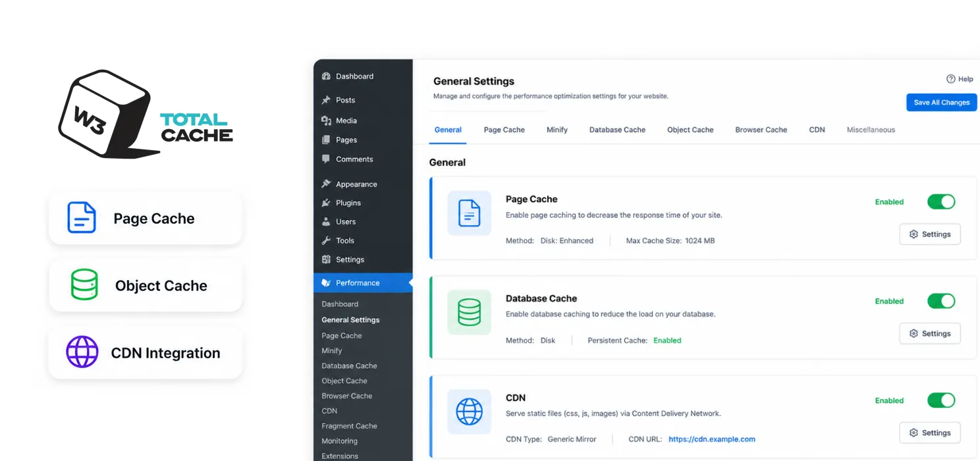Image resolution: width=980 pixels, height=461 pixels.
Task: Toggle the CDN enabled switch
Action: pos(941,400)
